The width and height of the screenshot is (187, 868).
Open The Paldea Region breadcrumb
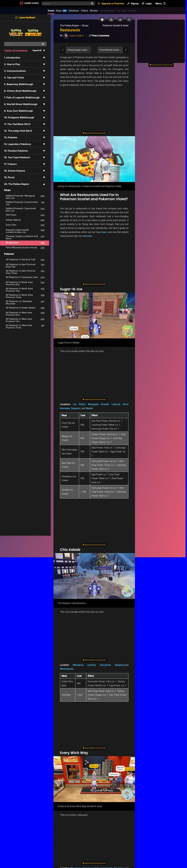point(70,26)
